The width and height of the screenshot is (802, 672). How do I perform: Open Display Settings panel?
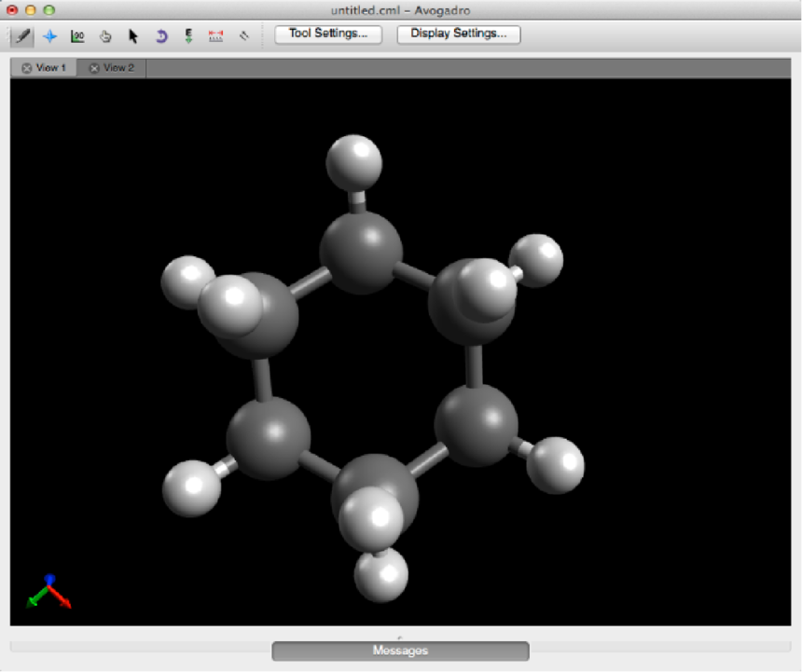[x=458, y=34]
